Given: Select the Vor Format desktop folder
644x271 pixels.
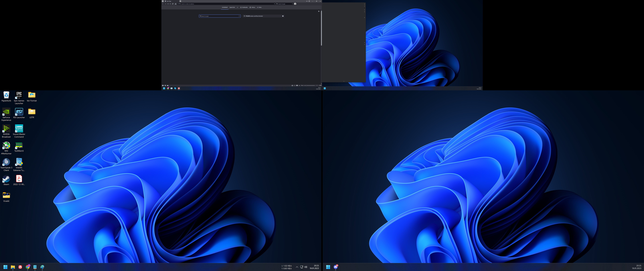Looking at the screenshot, I should [x=32, y=97].
